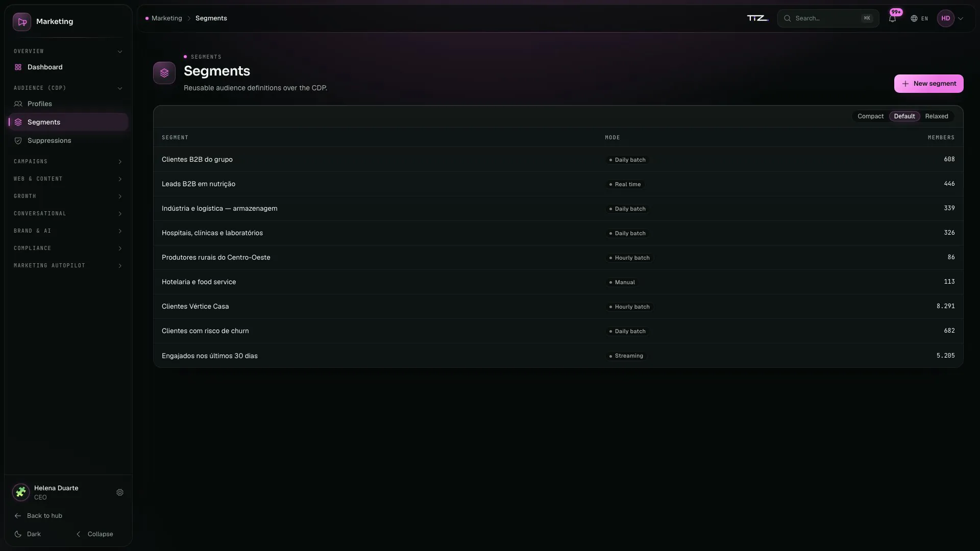Open the Dashboard grid icon
This screenshot has height=551, width=980.
(18, 67)
